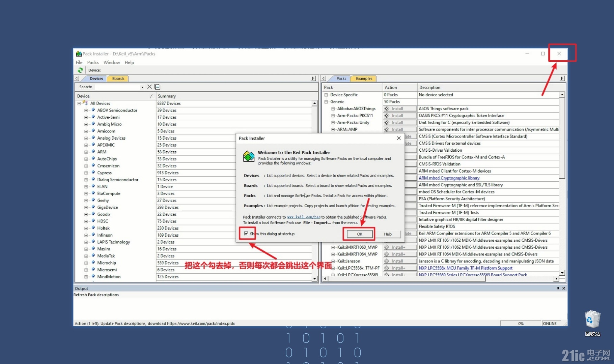The width and height of the screenshot is (614, 364).
Task: Open NXP LPC55S6x MCU Family TF-M link
Action: tap(466, 268)
